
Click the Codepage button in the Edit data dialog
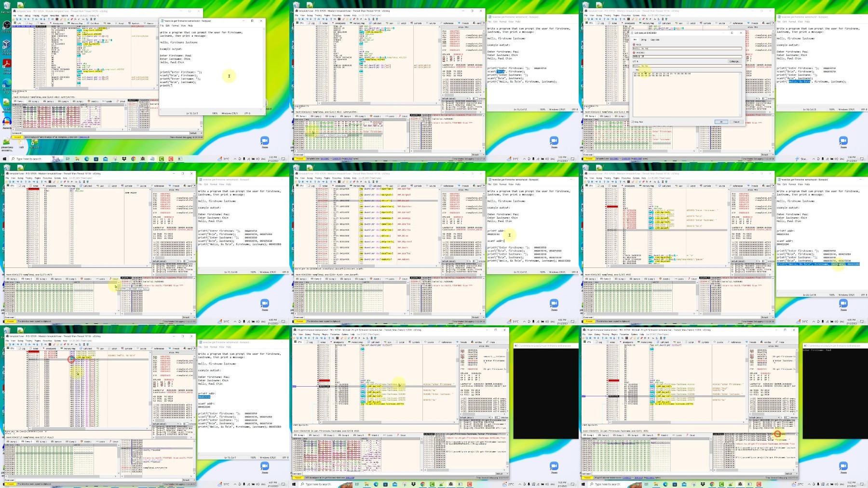pos(735,61)
